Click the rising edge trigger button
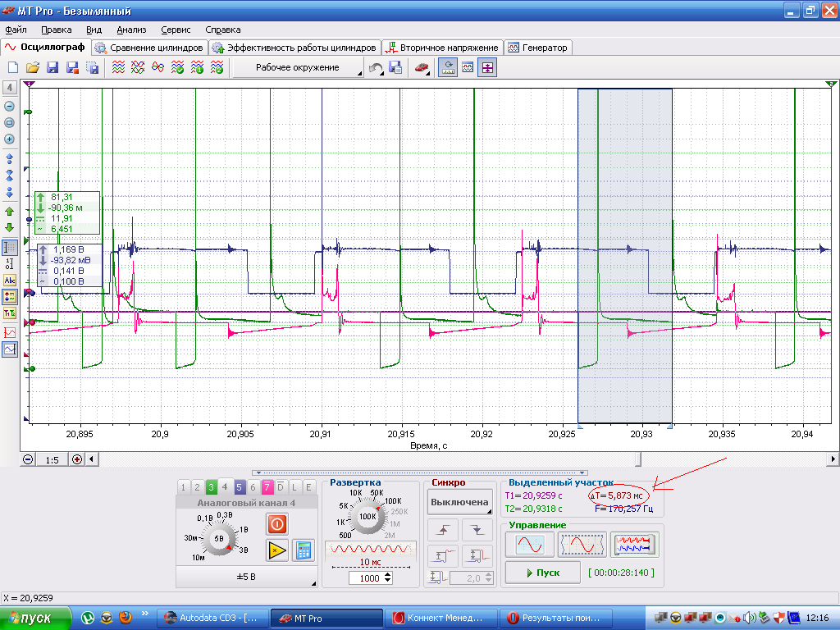Image resolution: width=840 pixels, height=630 pixels. (x=443, y=529)
